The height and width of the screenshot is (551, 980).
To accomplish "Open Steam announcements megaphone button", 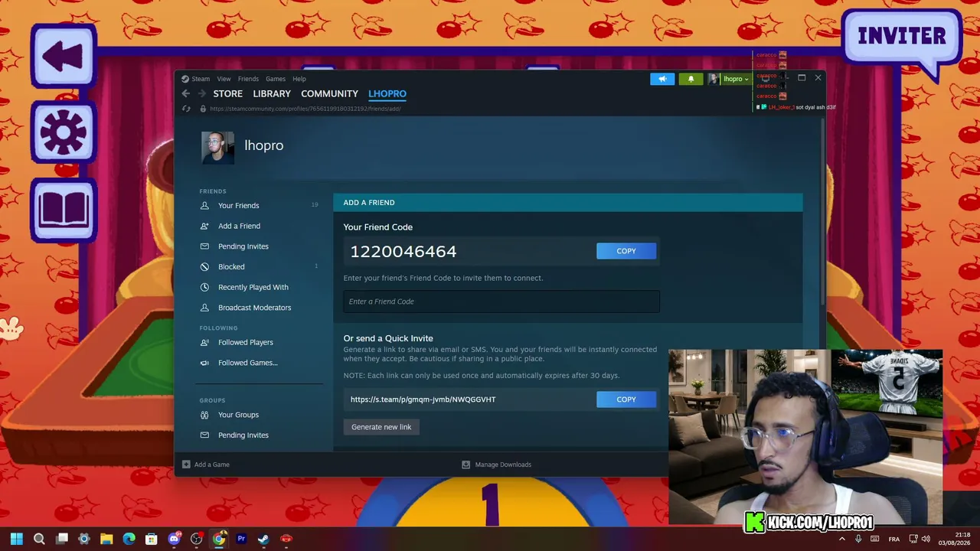I will (662, 79).
